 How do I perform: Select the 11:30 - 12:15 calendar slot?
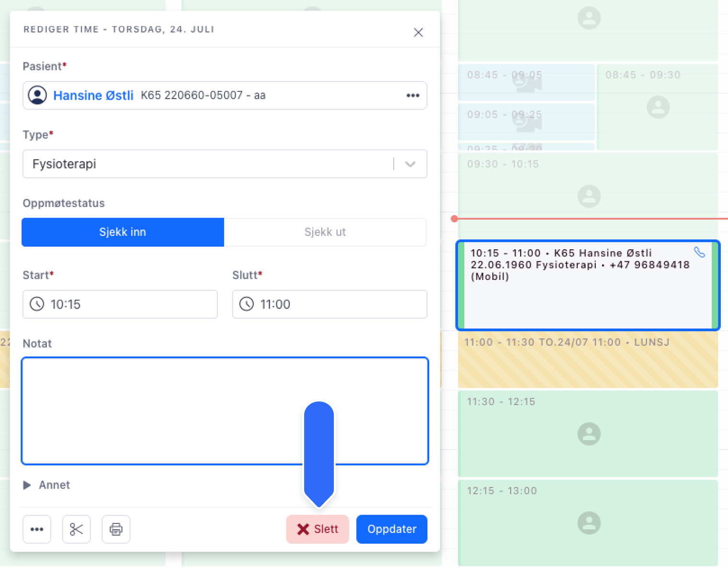point(588,433)
